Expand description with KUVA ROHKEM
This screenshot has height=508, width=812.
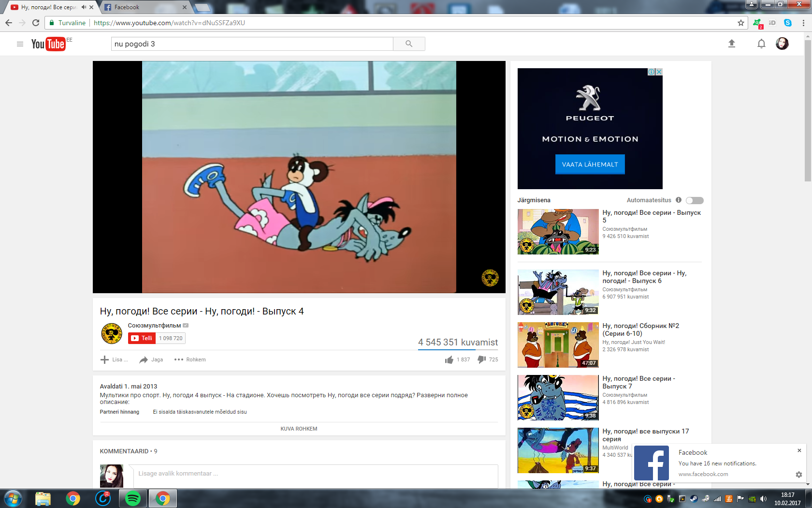pyautogui.click(x=299, y=429)
